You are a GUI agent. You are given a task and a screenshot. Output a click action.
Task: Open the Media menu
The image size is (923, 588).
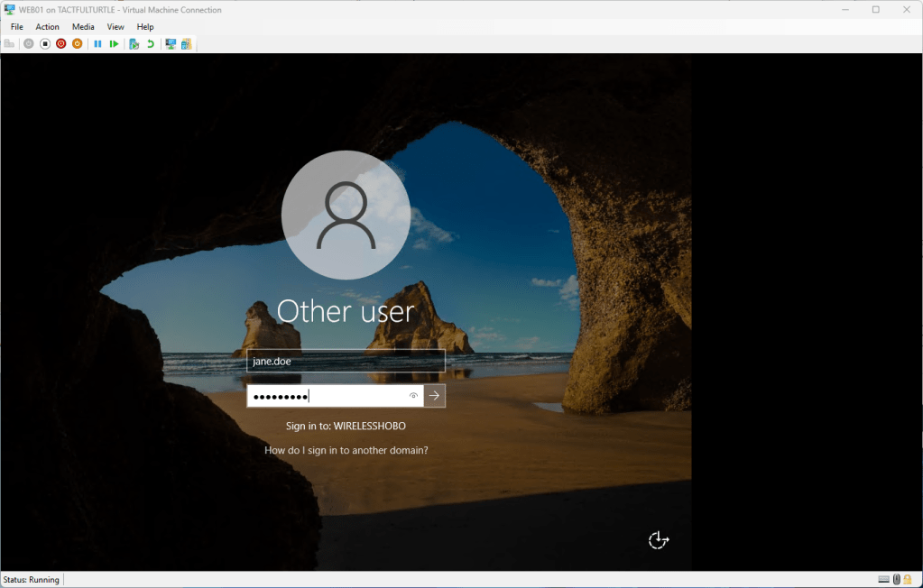tap(83, 27)
